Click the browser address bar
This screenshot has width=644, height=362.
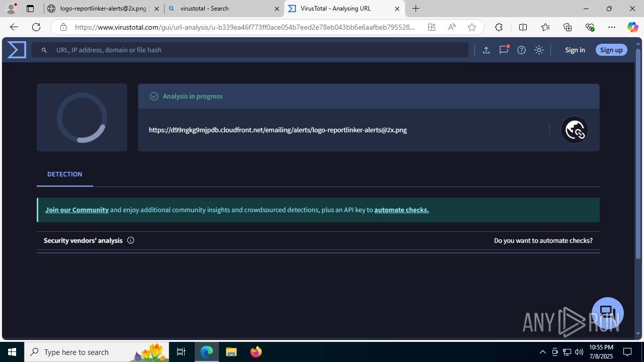tap(245, 27)
